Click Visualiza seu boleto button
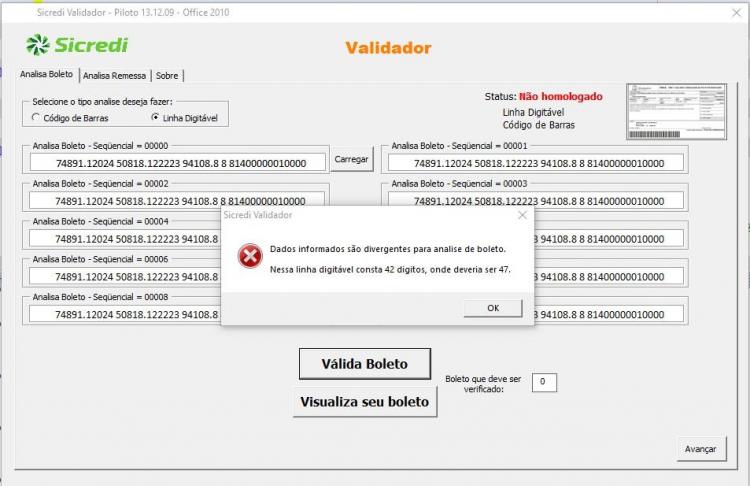The image size is (750, 486). coord(364,402)
